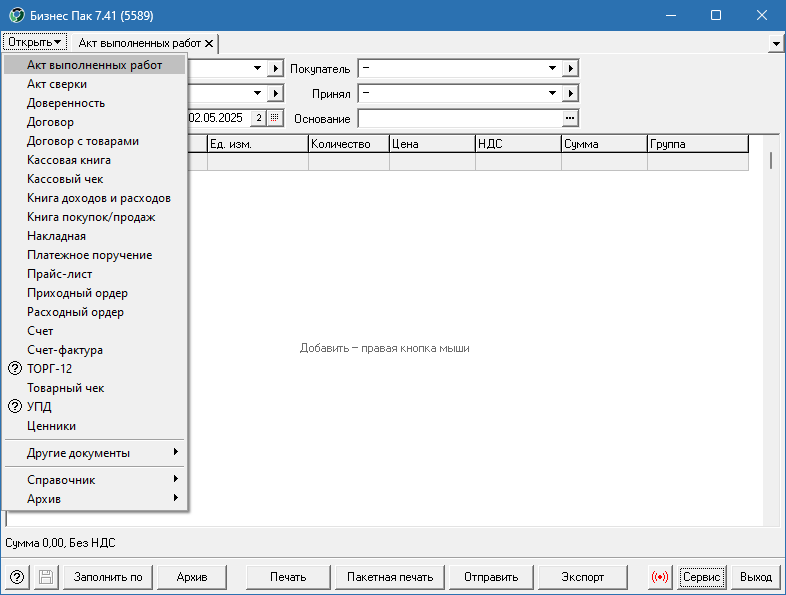Click the help icon next to ТОРГ-12
Viewport: 786px width, 595px height.
pyautogui.click(x=15, y=368)
